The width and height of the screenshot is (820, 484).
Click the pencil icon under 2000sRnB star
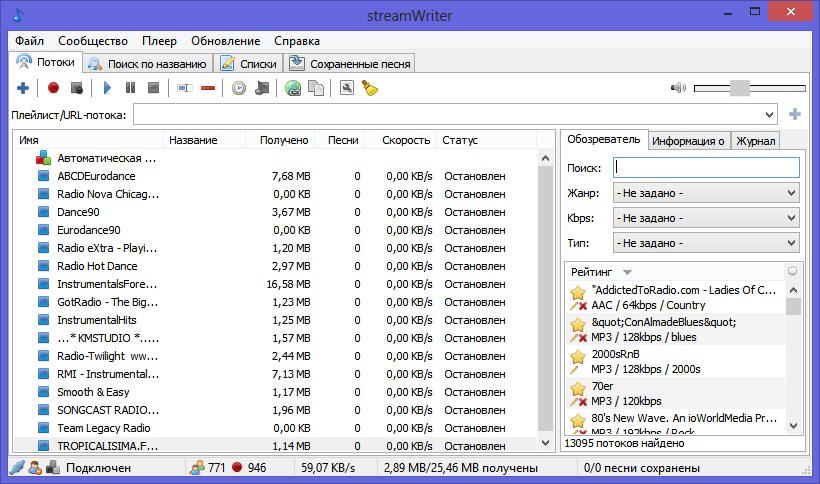tap(575, 370)
